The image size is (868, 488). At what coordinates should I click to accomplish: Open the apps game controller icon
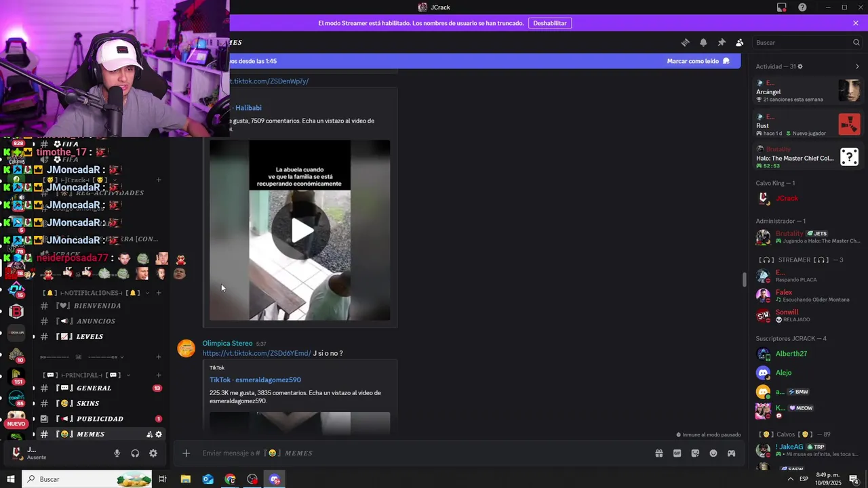click(x=732, y=453)
